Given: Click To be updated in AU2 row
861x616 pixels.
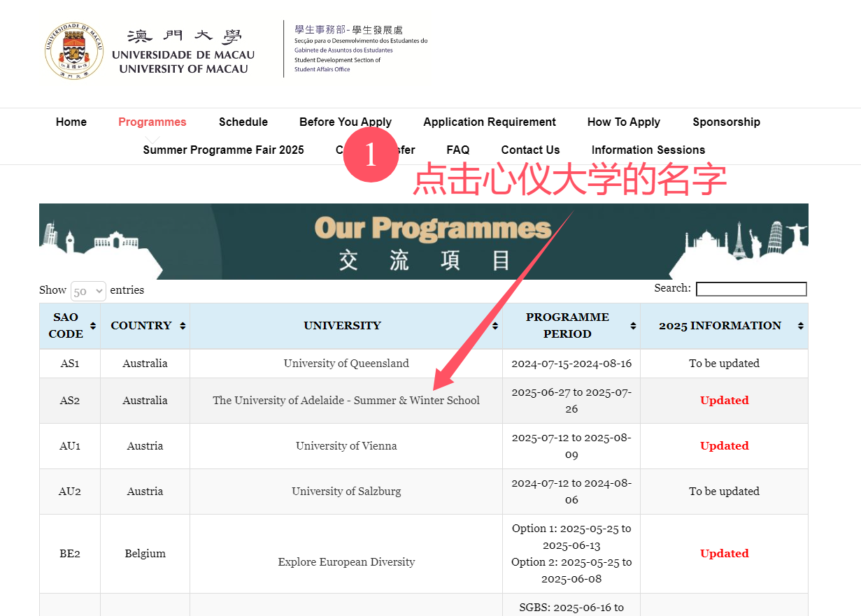Looking at the screenshot, I should pyautogui.click(x=725, y=492).
